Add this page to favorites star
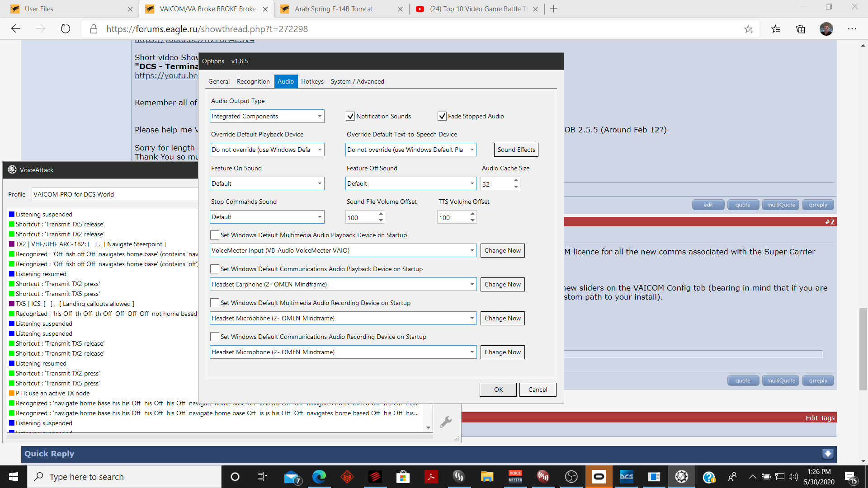The width and height of the screenshot is (868, 488). click(x=748, y=29)
